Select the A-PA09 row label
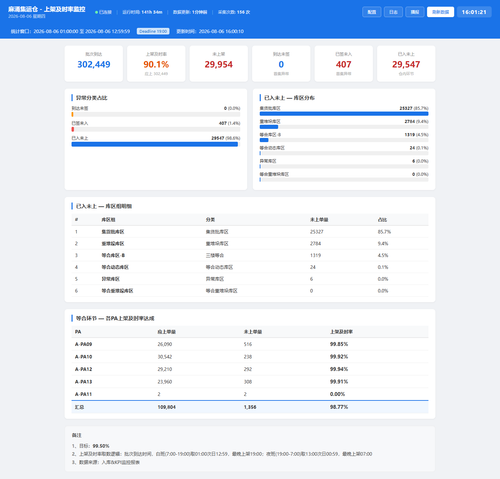The height and width of the screenshot is (479, 500). pos(83,344)
